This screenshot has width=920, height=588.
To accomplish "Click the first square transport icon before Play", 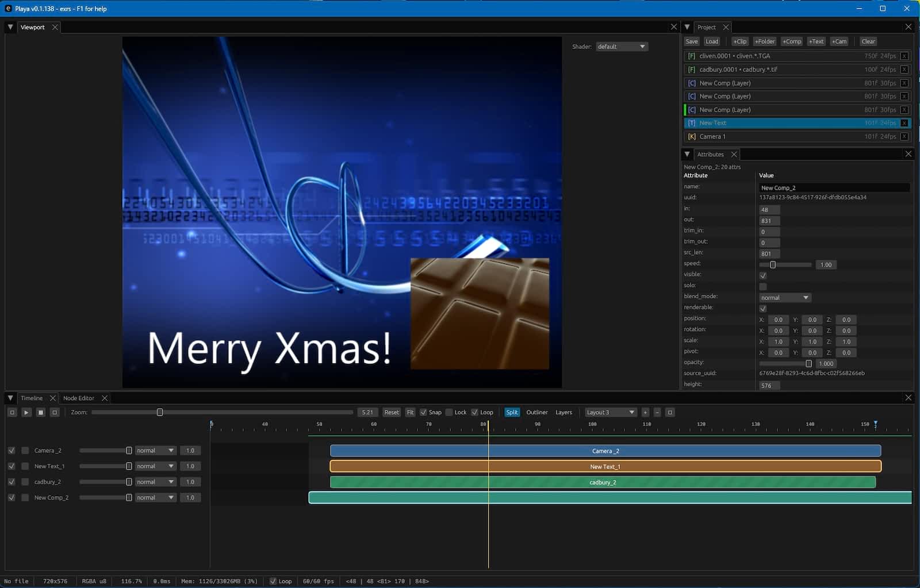I will [x=12, y=412].
